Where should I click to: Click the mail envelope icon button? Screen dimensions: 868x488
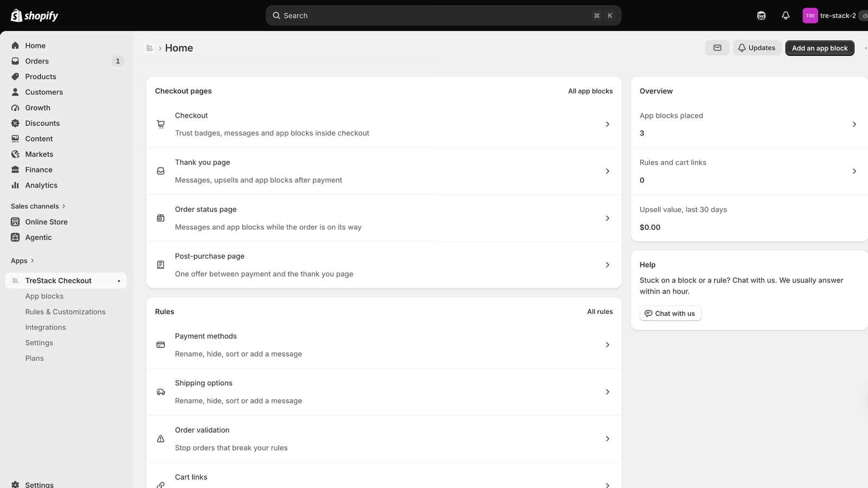[717, 48]
